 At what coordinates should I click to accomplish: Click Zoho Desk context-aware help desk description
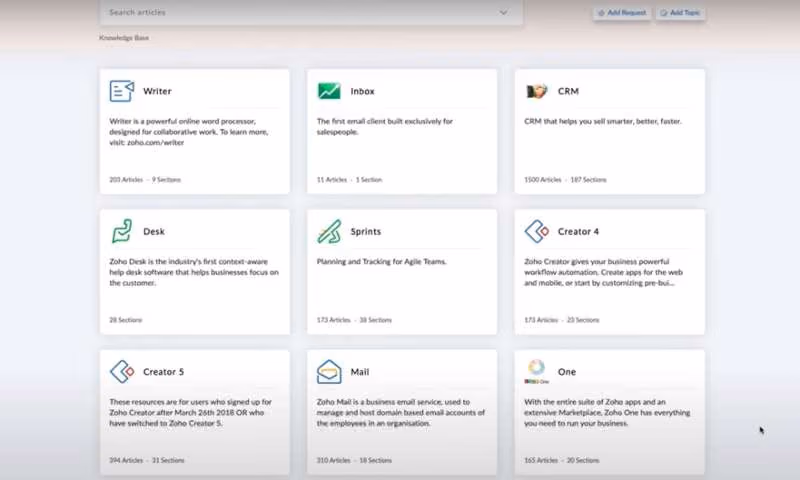coord(194,272)
